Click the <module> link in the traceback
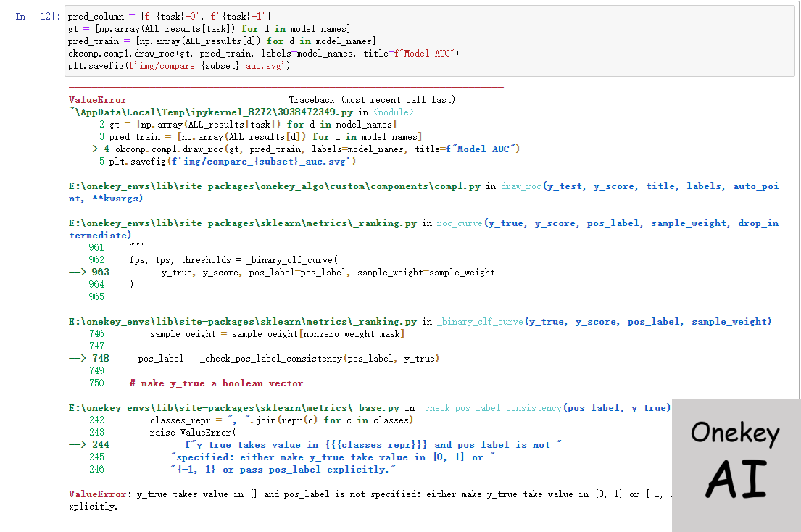 [394, 112]
